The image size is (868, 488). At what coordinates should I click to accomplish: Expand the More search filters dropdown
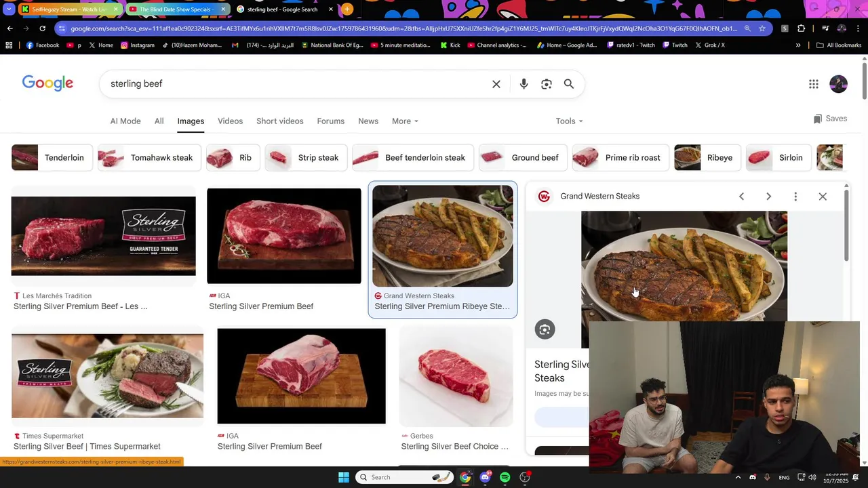[405, 121]
